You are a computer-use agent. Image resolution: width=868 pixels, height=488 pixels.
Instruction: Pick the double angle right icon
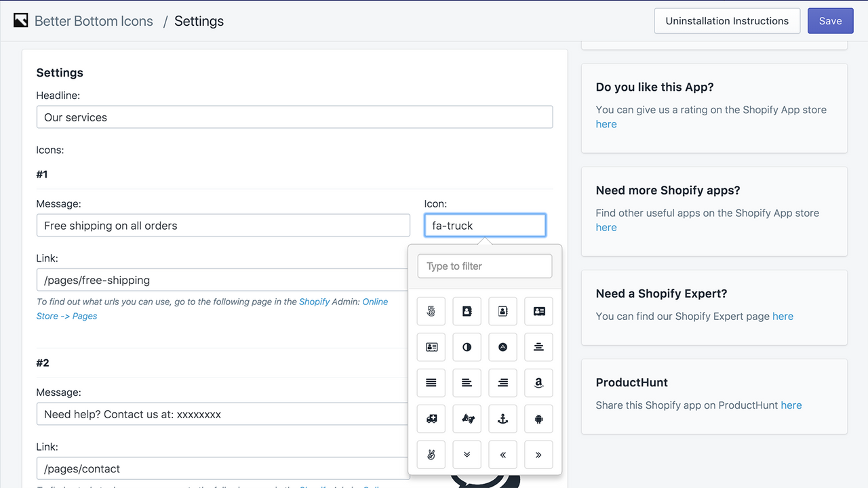[538, 455]
